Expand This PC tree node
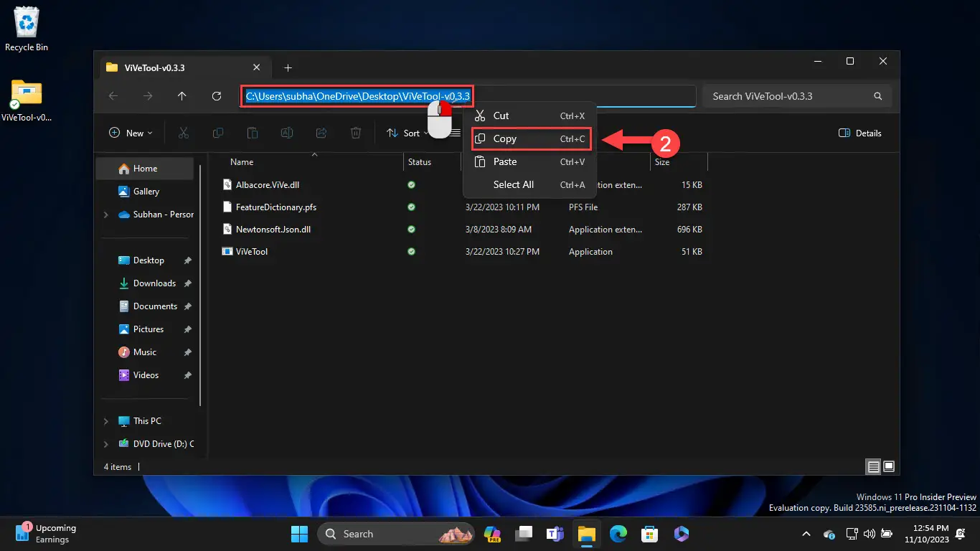Viewport: 980px width, 551px height. 106,421
